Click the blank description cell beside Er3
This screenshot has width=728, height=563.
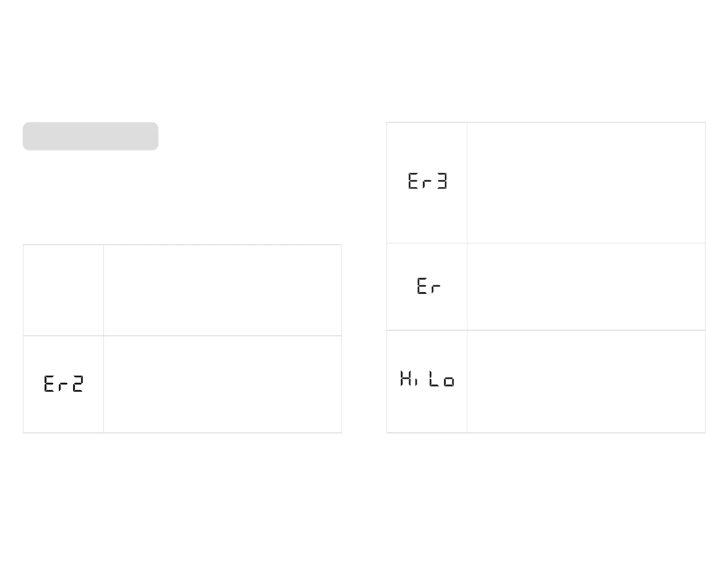pyautogui.click(x=586, y=183)
